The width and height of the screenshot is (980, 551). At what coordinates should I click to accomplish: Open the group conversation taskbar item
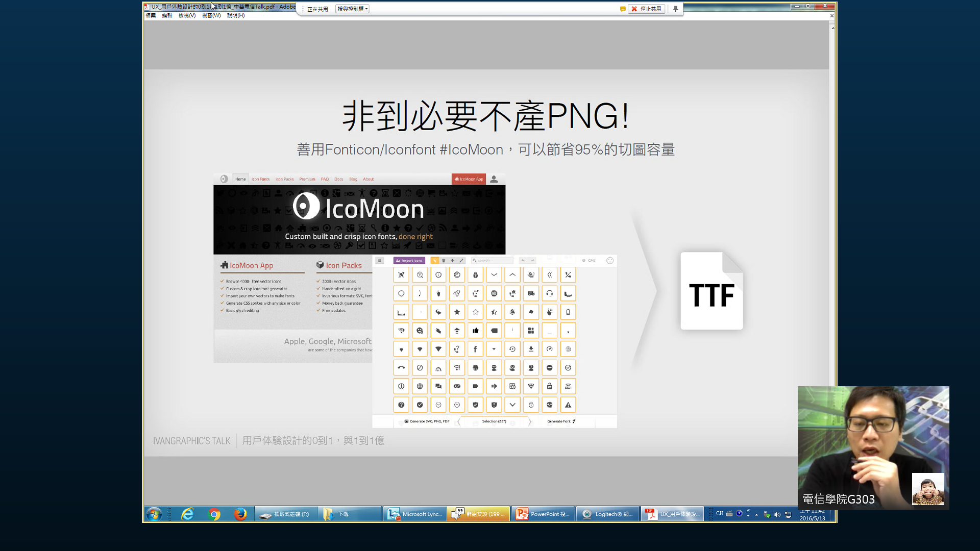[478, 514]
